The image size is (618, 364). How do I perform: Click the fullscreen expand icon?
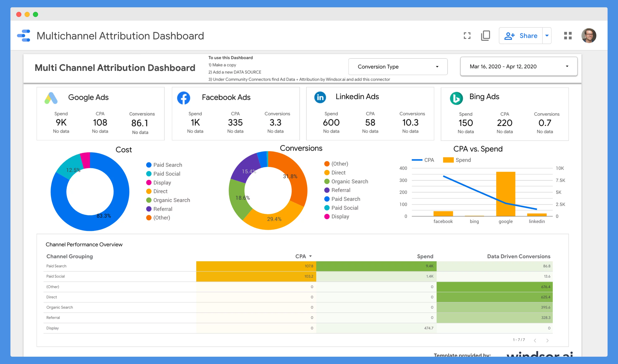point(467,36)
